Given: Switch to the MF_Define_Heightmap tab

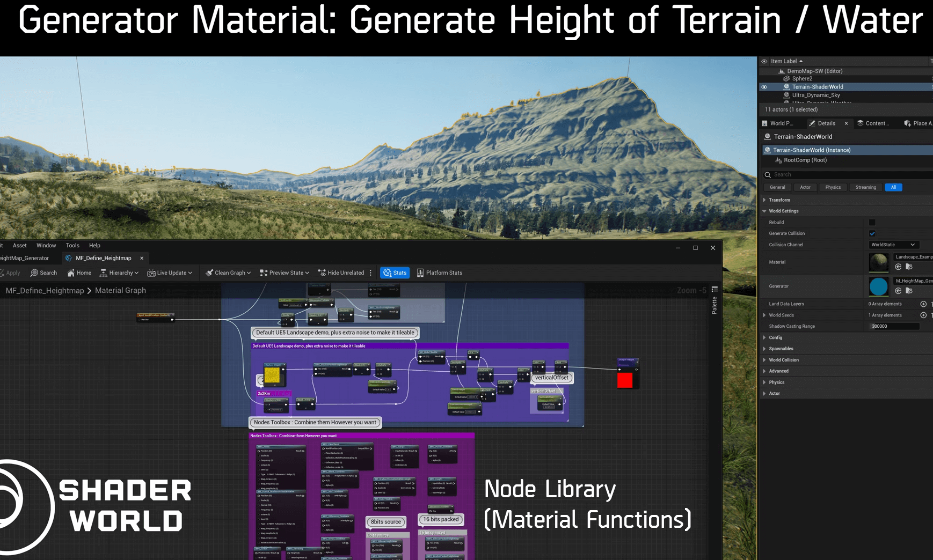Looking at the screenshot, I should pos(103,258).
